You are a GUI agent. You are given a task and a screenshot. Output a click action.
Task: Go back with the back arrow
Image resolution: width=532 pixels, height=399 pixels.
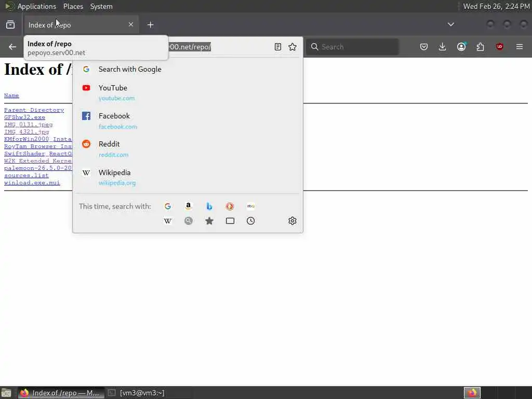point(12,47)
